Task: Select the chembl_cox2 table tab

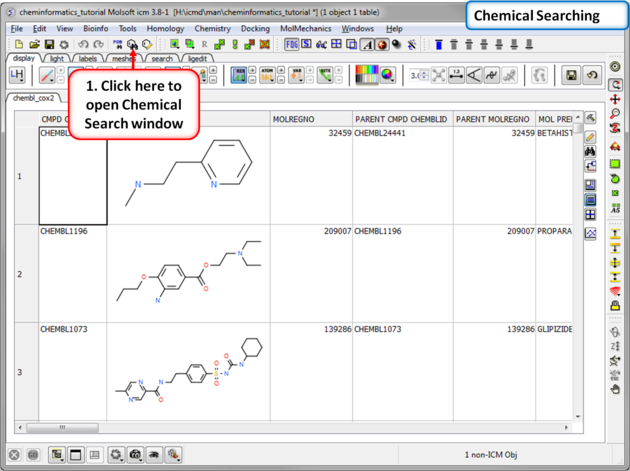Action: coord(34,98)
